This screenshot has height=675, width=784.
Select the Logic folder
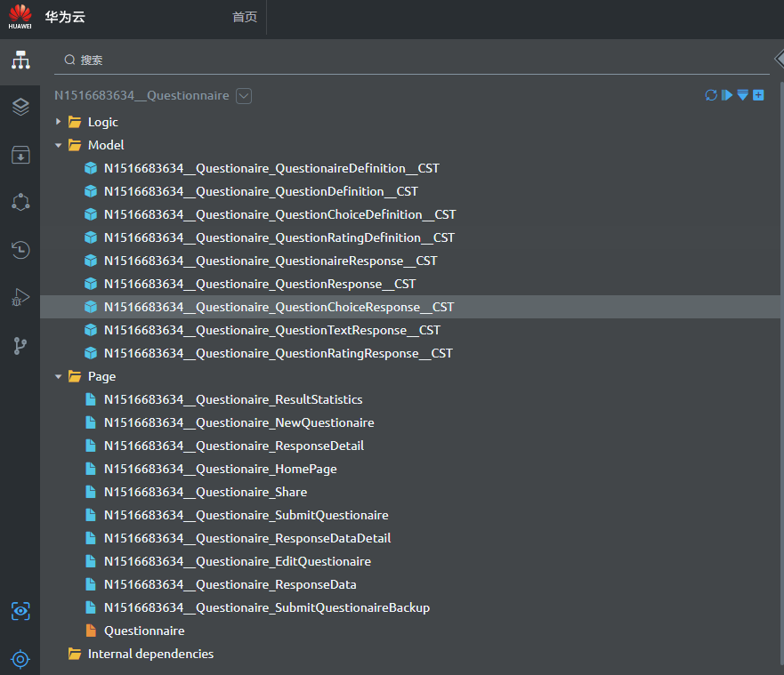pyautogui.click(x=103, y=122)
